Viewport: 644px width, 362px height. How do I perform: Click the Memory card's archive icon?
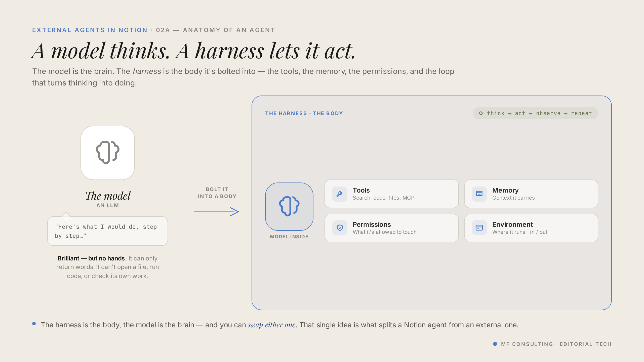(x=479, y=194)
